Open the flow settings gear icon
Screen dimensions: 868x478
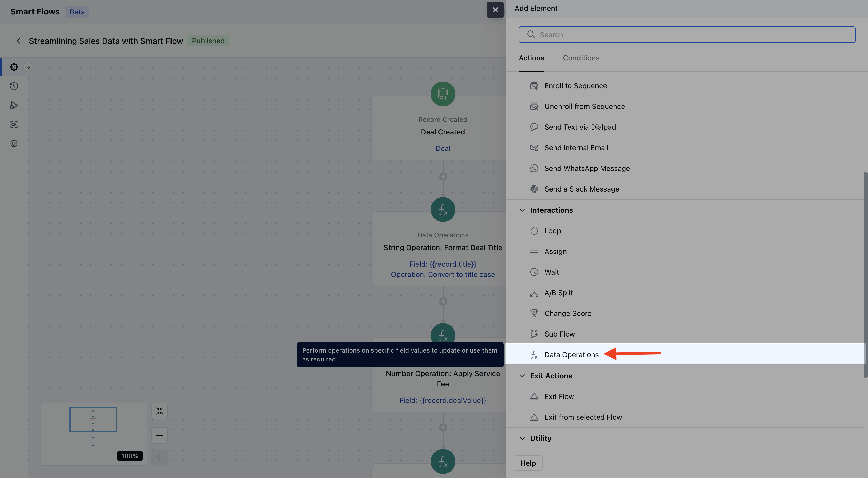tap(14, 67)
